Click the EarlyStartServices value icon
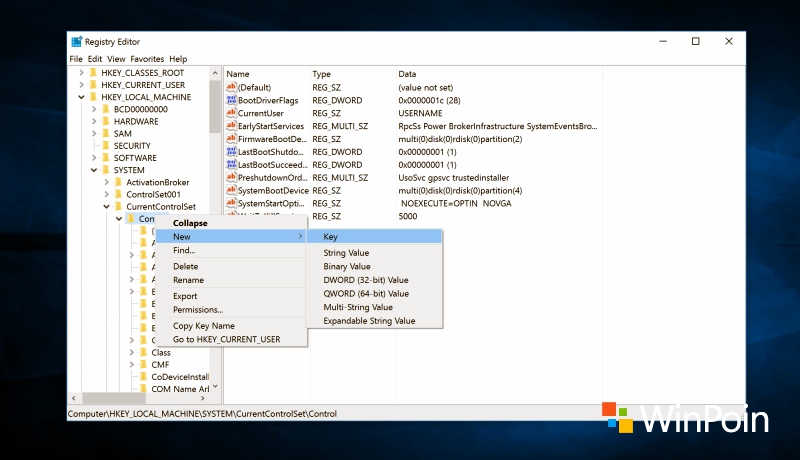The image size is (800, 460). tap(231, 125)
